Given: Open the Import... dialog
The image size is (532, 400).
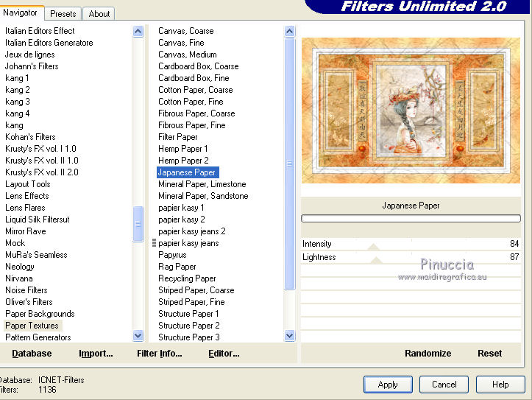Looking at the screenshot, I should click(x=96, y=354).
